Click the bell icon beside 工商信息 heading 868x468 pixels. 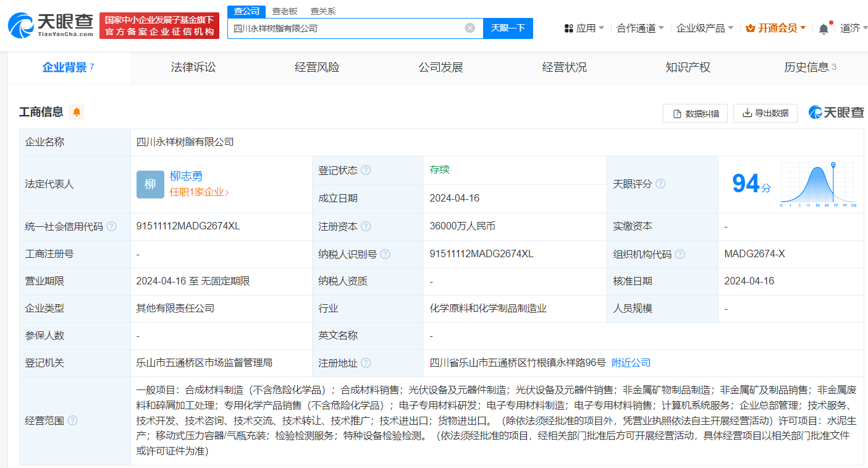[78, 112]
